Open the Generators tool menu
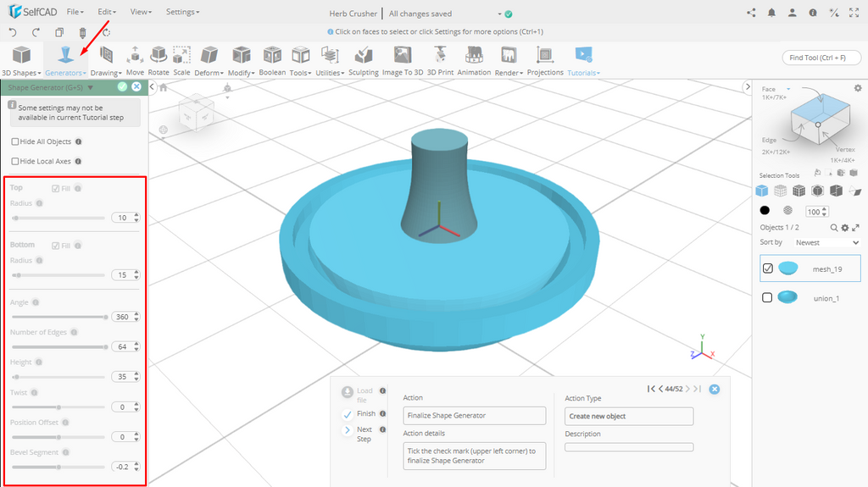This screenshot has height=487, width=868. tap(65, 61)
